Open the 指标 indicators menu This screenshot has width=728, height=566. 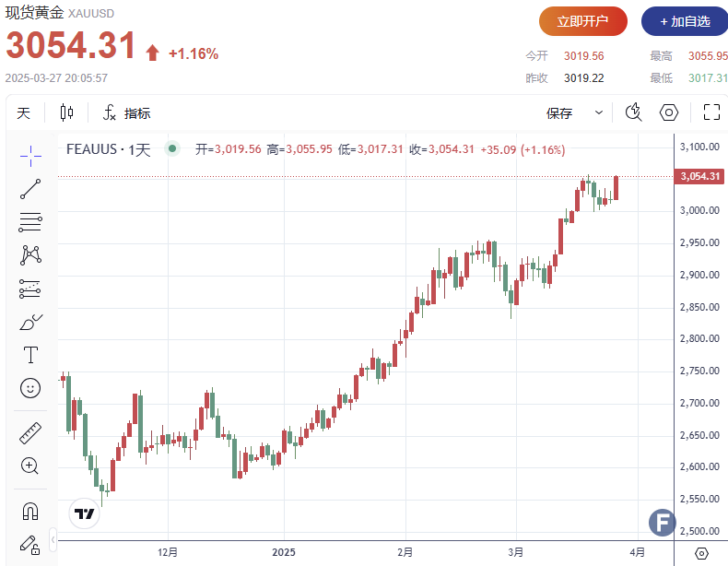126,113
